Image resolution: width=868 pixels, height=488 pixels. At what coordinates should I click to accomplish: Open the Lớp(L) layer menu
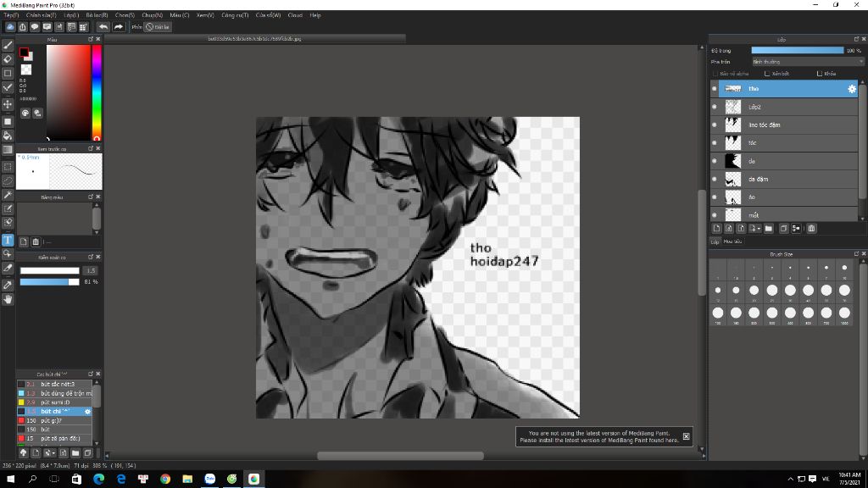tap(71, 15)
